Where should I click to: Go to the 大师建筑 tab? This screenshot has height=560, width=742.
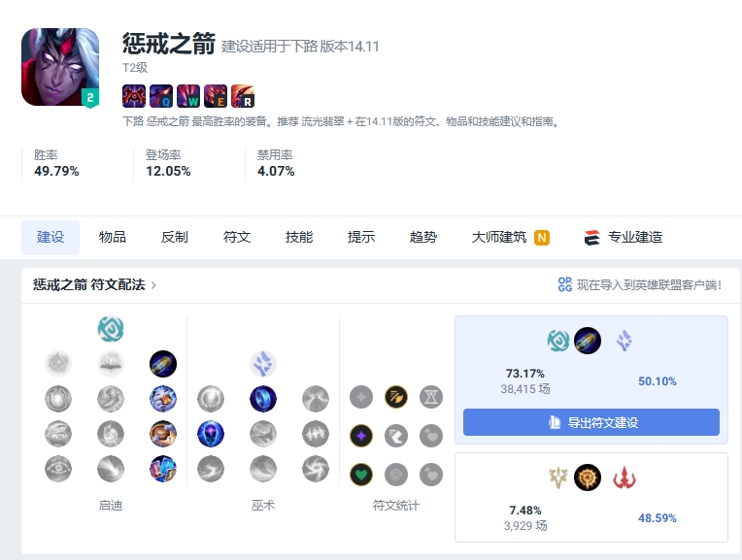510,238
